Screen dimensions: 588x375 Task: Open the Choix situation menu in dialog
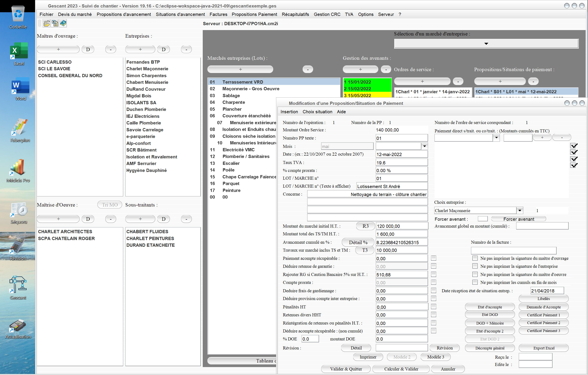(x=317, y=112)
